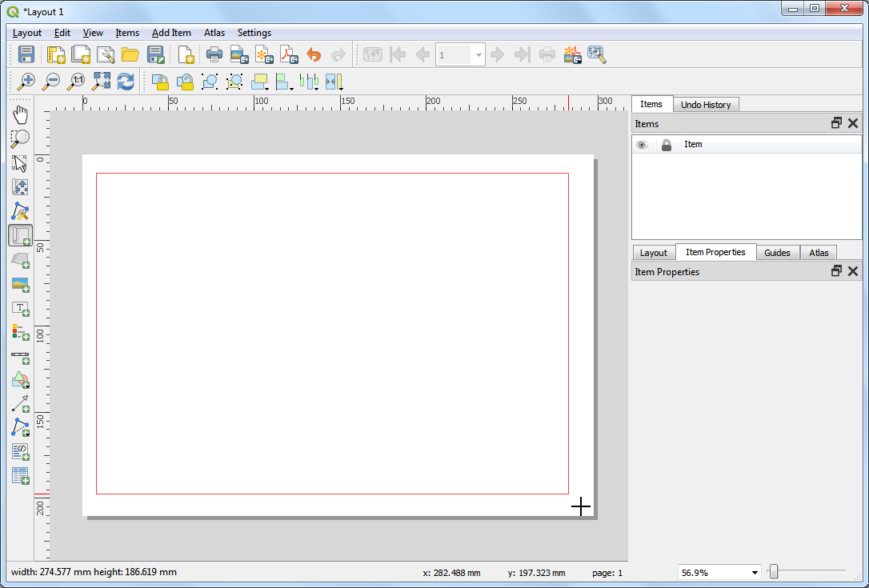Click the Undo arrow icon

[314, 54]
